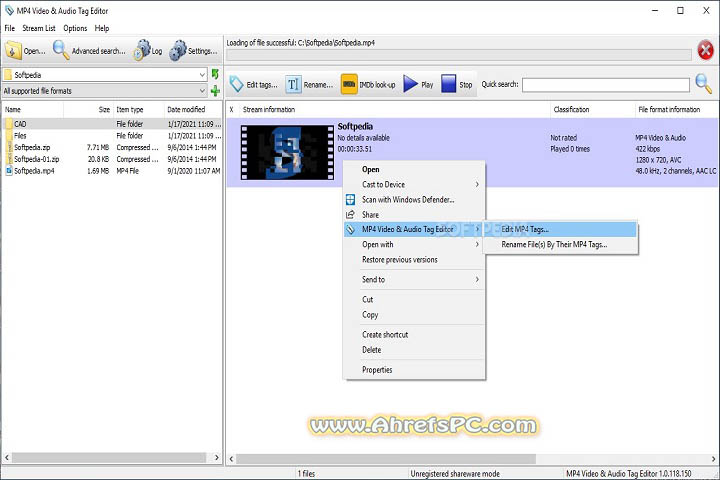
Task: Click the Files folder icon
Action: click(8, 136)
